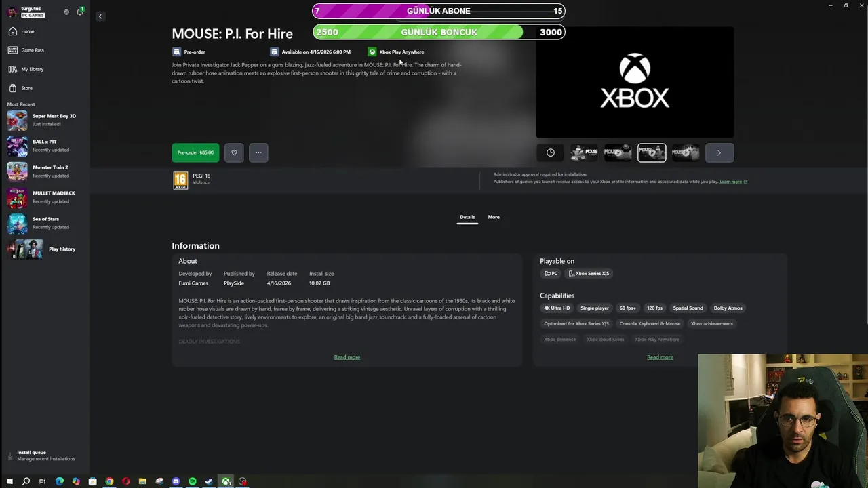Image resolution: width=868 pixels, height=488 pixels.
Task: Add game to wishlist with heart icon
Action: pyautogui.click(x=234, y=152)
